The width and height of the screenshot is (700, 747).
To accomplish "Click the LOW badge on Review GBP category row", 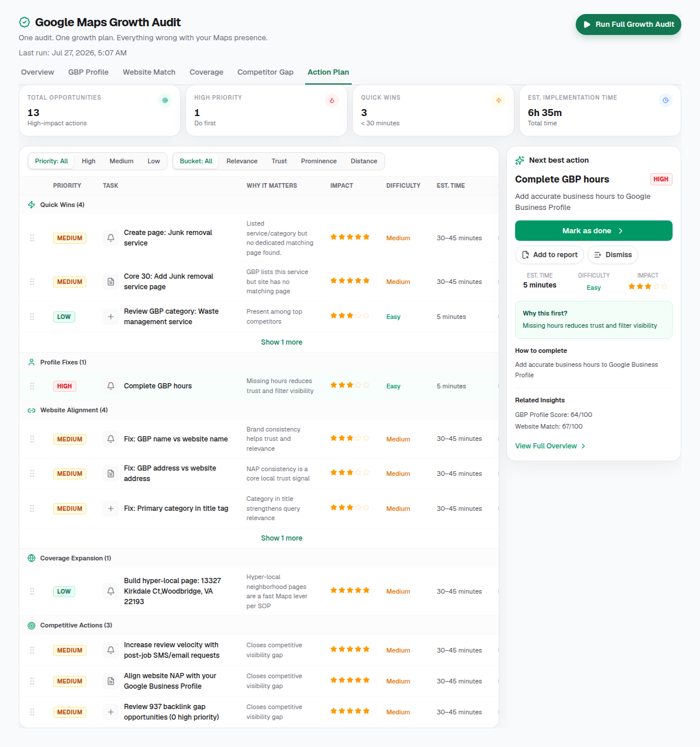I will [x=64, y=317].
